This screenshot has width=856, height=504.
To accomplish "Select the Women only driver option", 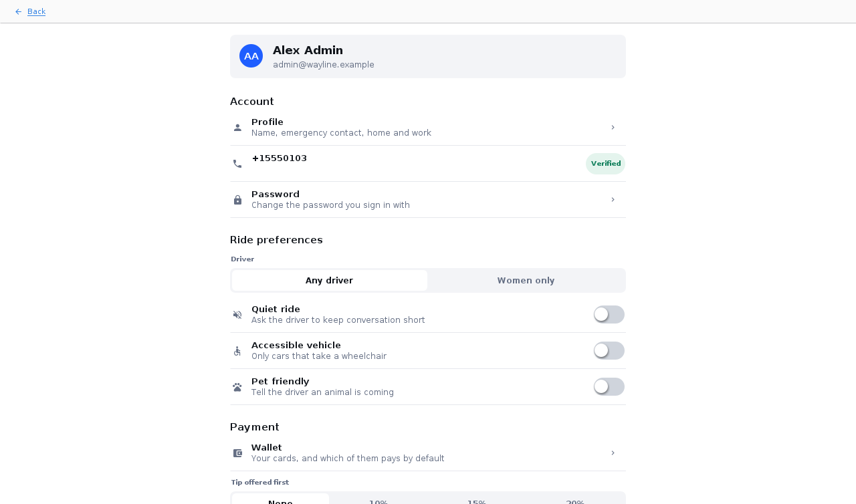I will pos(526,281).
